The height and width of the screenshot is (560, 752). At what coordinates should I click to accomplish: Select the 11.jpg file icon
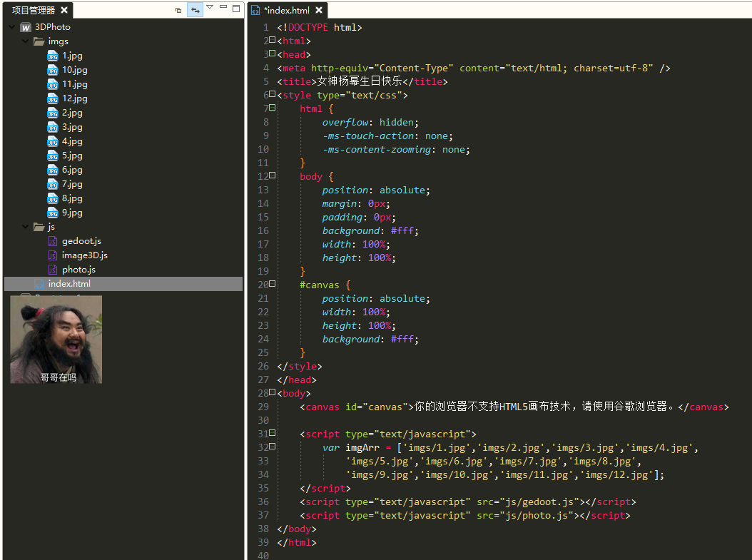pyautogui.click(x=53, y=85)
